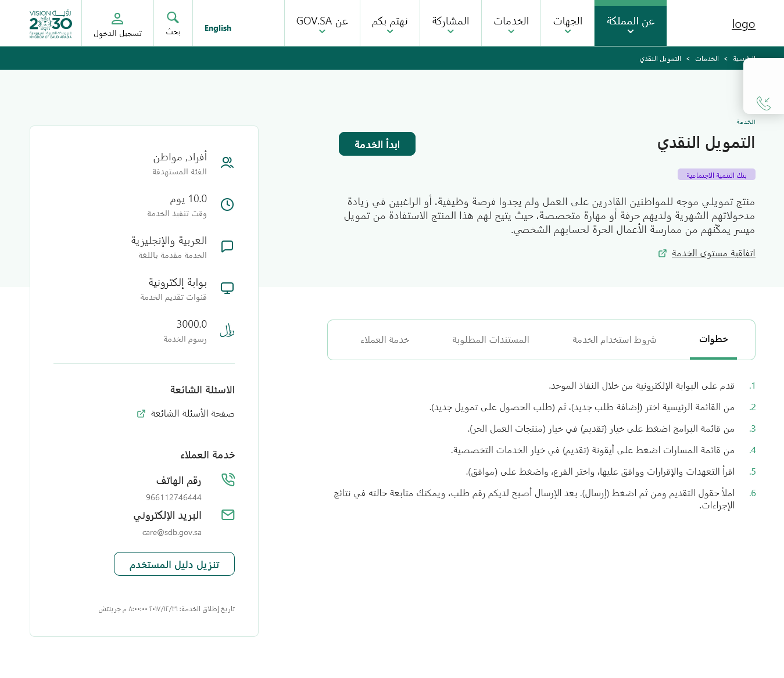Click external link icon beside صفحة الأسئلة الشائعة

(141, 414)
